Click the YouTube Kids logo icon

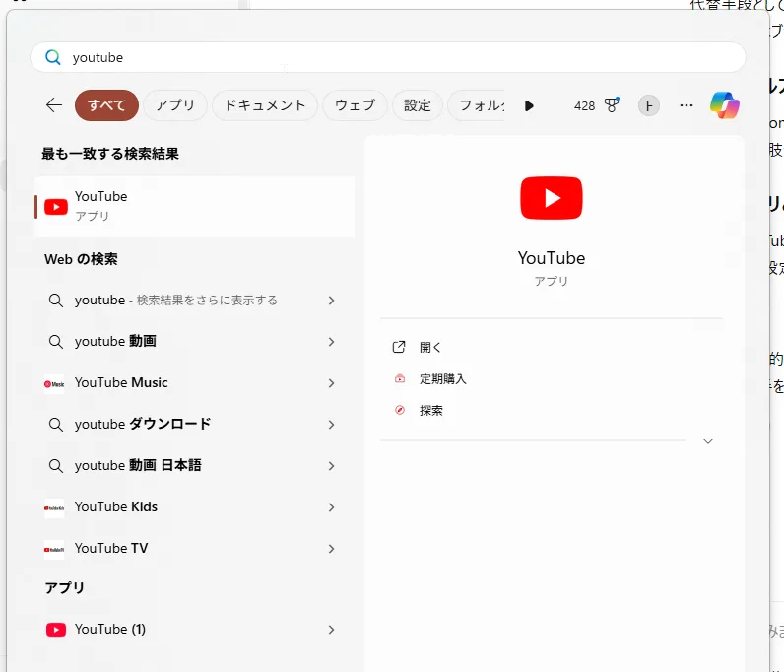pos(54,508)
